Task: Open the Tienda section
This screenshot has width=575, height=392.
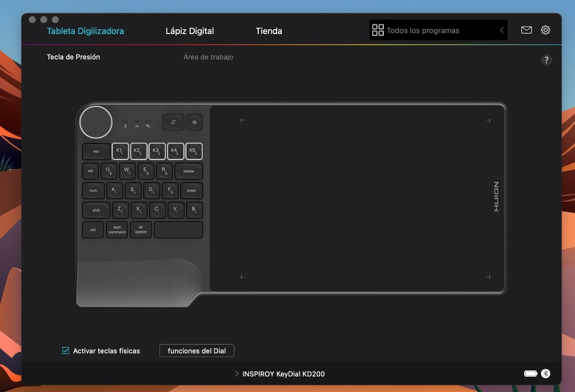Action: (x=269, y=31)
